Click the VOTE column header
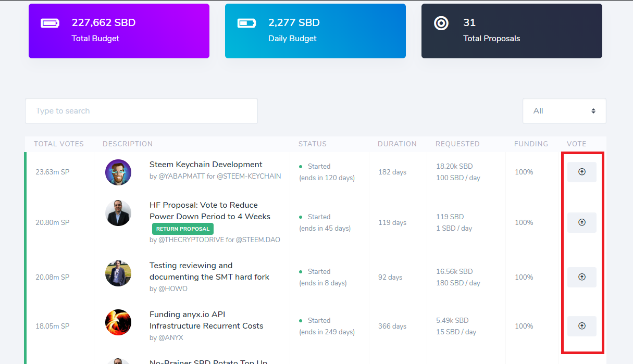The height and width of the screenshot is (364, 633). (577, 144)
